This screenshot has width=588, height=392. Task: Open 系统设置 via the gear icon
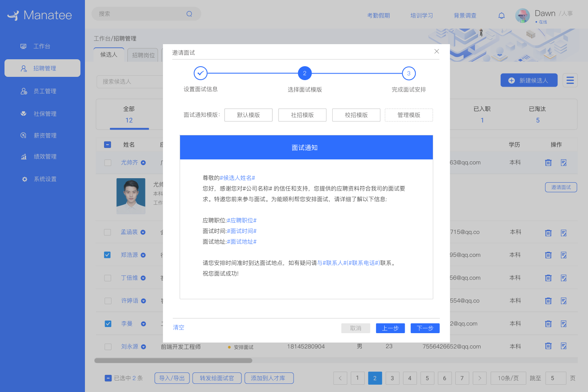coord(45,179)
